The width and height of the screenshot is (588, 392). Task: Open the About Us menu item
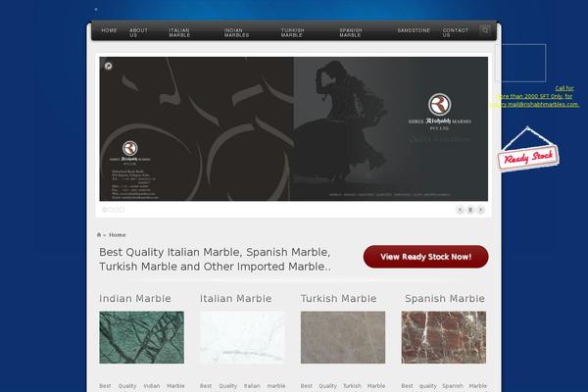(x=138, y=32)
